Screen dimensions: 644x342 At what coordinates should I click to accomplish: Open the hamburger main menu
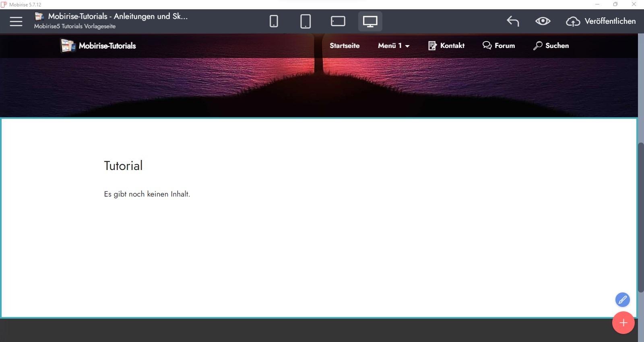tap(16, 21)
